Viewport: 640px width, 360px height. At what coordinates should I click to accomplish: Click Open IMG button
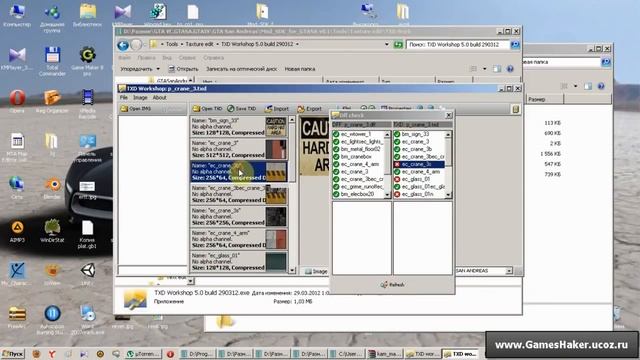136,109
